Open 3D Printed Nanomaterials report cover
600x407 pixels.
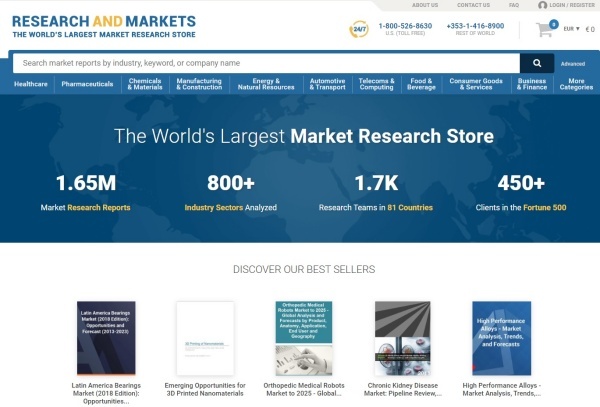click(x=205, y=338)
